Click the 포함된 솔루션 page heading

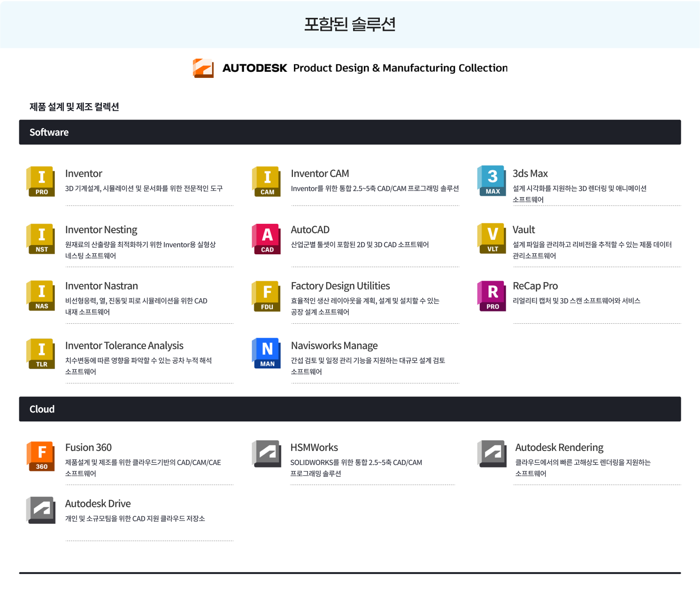coord(350,24)
